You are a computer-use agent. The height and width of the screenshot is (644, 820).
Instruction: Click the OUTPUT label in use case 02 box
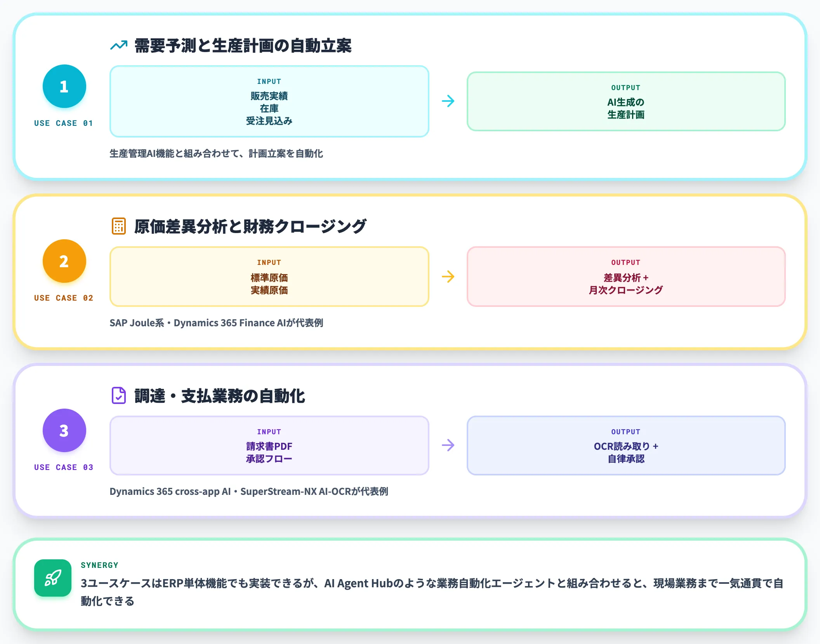pos(626,263)
